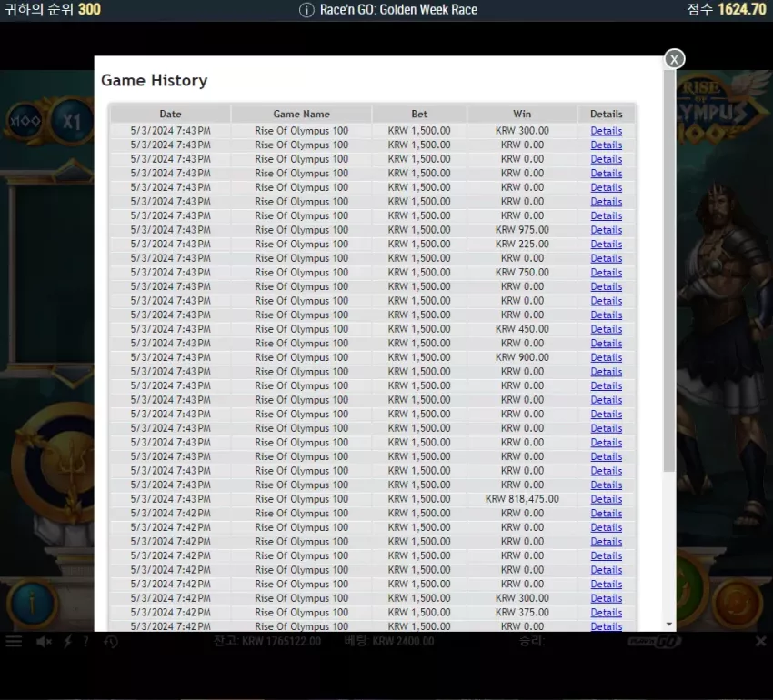Click the orange autoplay button
Image resolution: width=773 pixels, height=700 pixels.
click(x=737, y=603)
